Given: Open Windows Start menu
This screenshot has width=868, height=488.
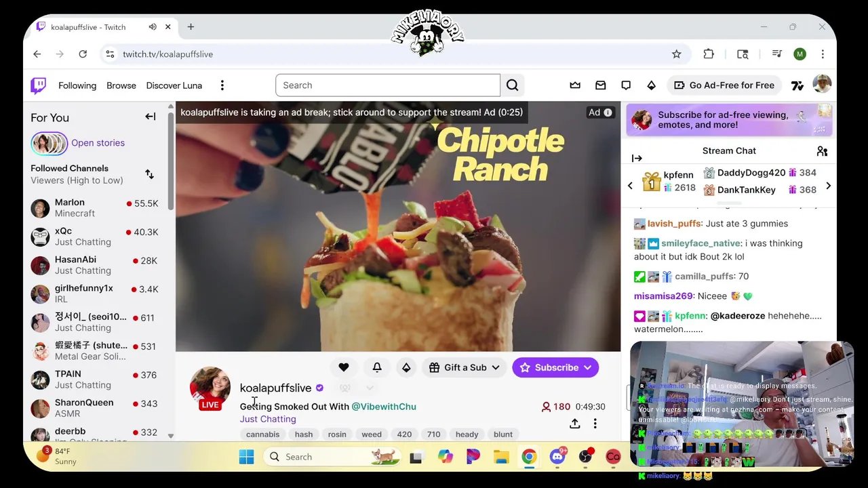Looking at the screenshot, I should [246, 457].
